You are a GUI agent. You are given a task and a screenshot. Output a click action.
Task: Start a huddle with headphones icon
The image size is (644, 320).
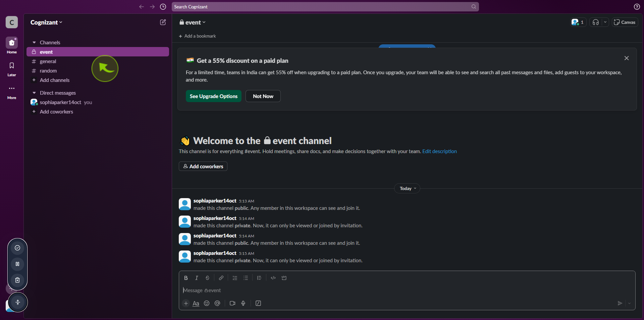click(596, 22)
